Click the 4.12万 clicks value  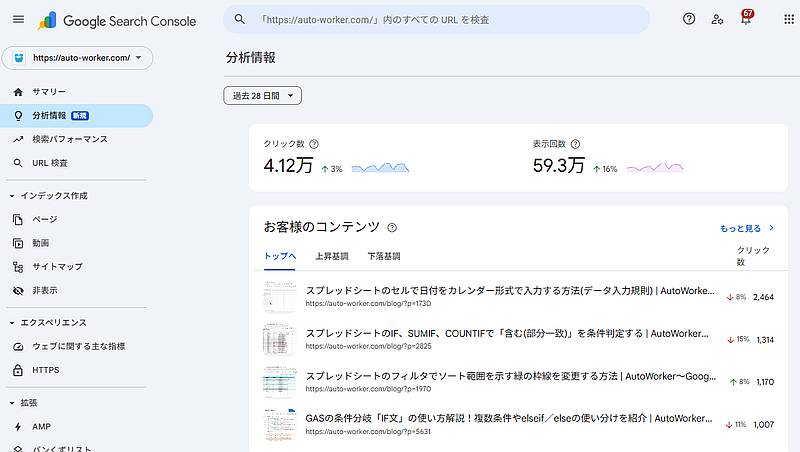(288, 166)
